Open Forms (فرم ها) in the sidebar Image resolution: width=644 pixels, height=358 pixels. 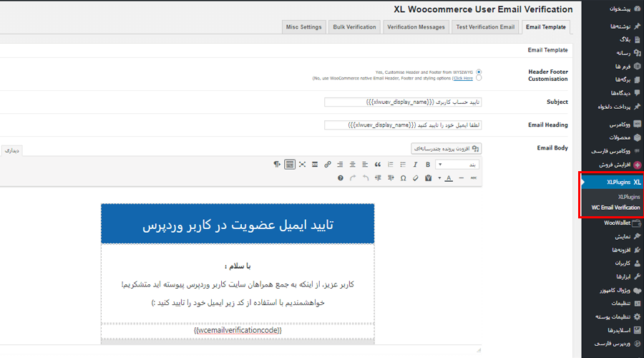(x=623, y=66)
